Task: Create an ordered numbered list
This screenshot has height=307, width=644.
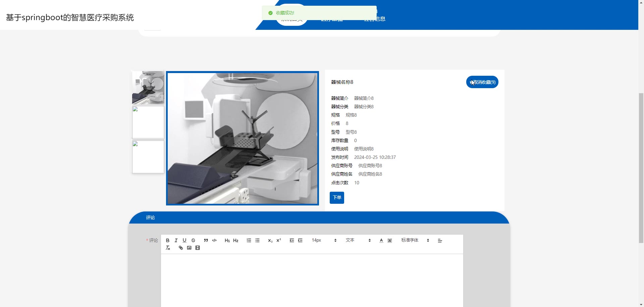Action: [x=249, y=240]
